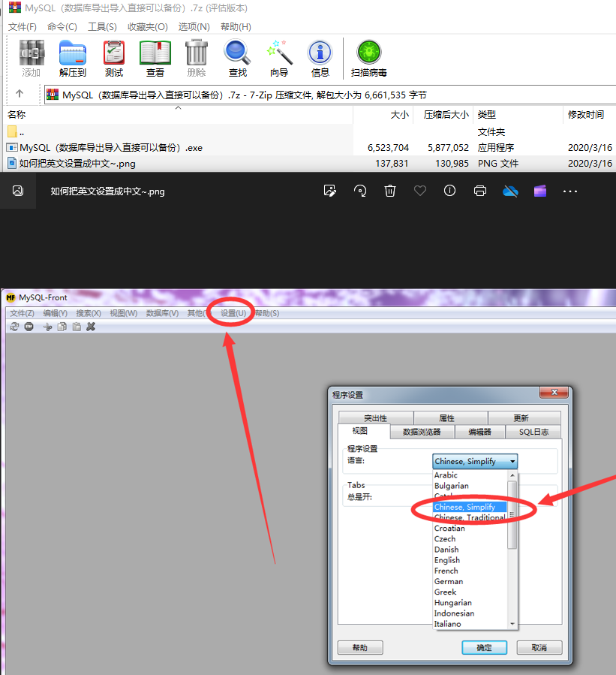Switch to the 更新 tab
This screenshot has width=616, height=675.
click(524, 418)
